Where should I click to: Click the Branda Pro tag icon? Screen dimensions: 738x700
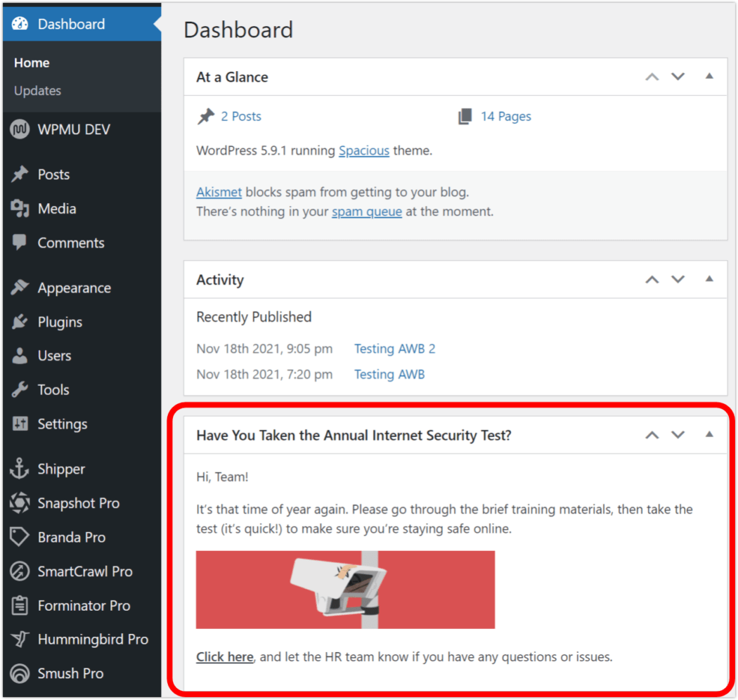point(20,537)
